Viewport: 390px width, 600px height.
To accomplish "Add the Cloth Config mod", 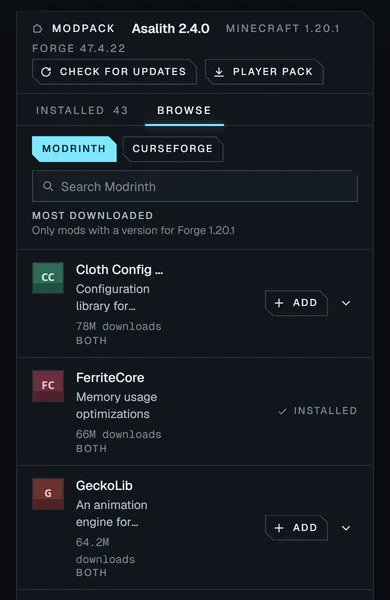I will (x=296, y=303).
